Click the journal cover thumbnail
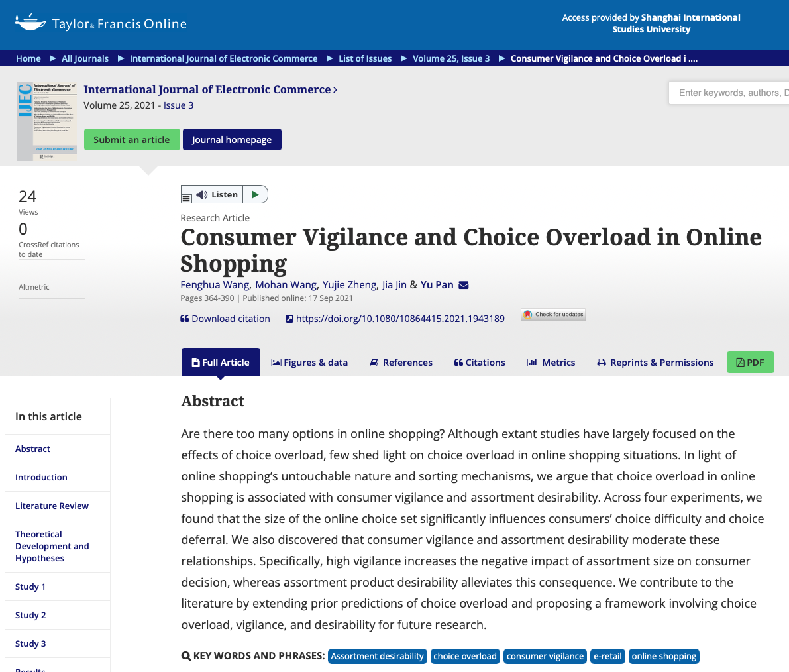This screenshot has width=789, height=672. tap(47, 121)
